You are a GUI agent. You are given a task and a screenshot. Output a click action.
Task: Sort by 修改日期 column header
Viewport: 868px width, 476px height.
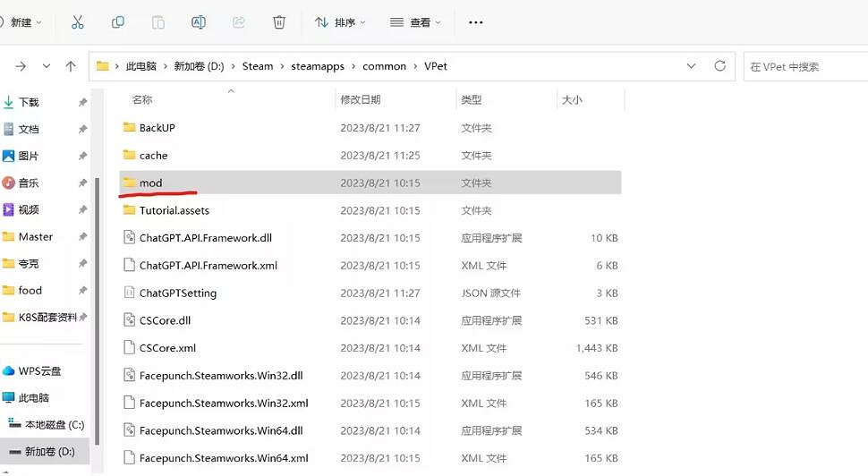coord(361,99)
